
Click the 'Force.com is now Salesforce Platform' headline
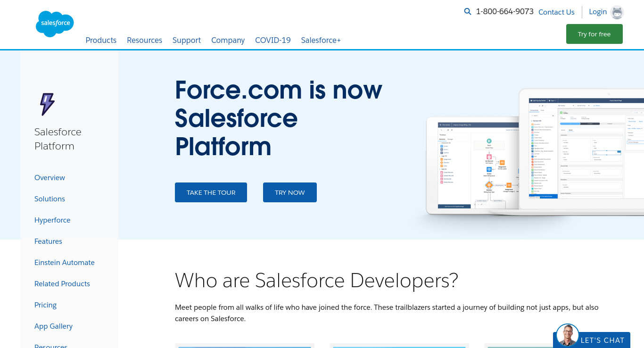[x=278, y=118]
